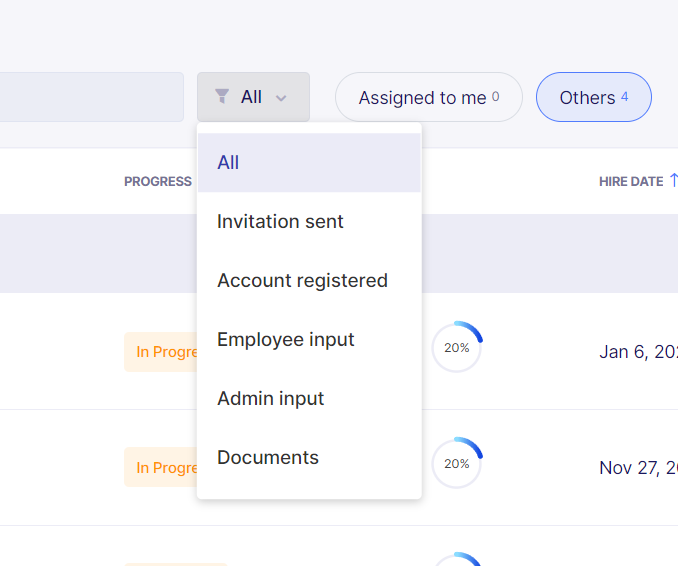
Task: Choose Account registered filter option
Action: click(x=309, y=281)
